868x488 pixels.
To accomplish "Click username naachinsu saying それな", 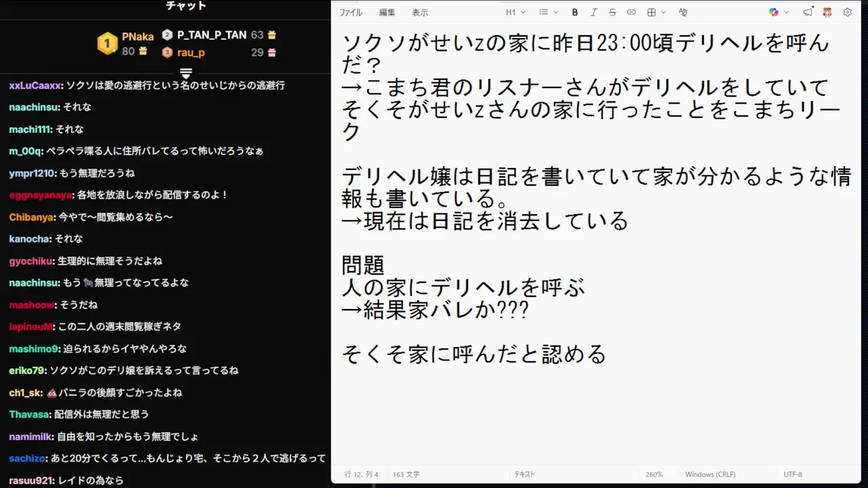I will click(33, 107).
